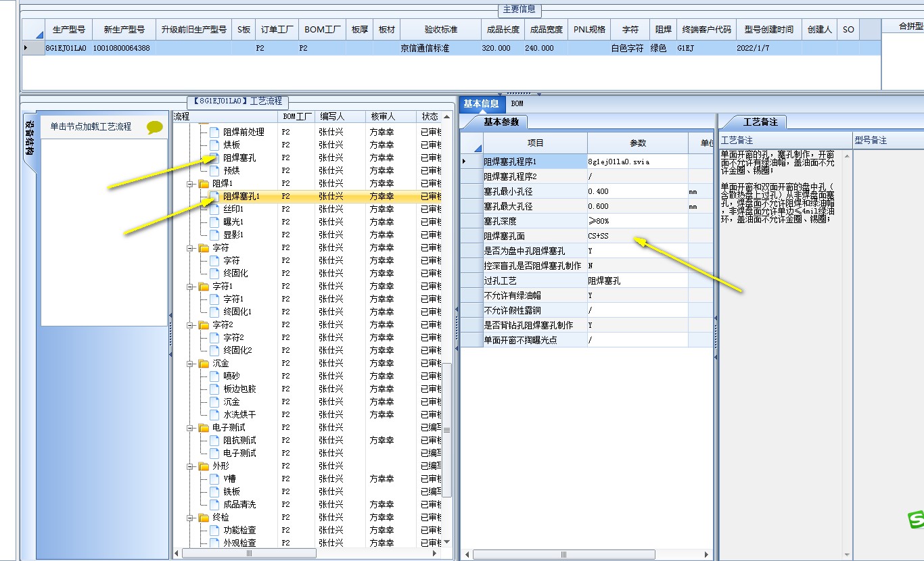Viewport: 924px width, 561px height.
Task: Click process tree horizontal scrollbar thumb
Action: point(249,554)
